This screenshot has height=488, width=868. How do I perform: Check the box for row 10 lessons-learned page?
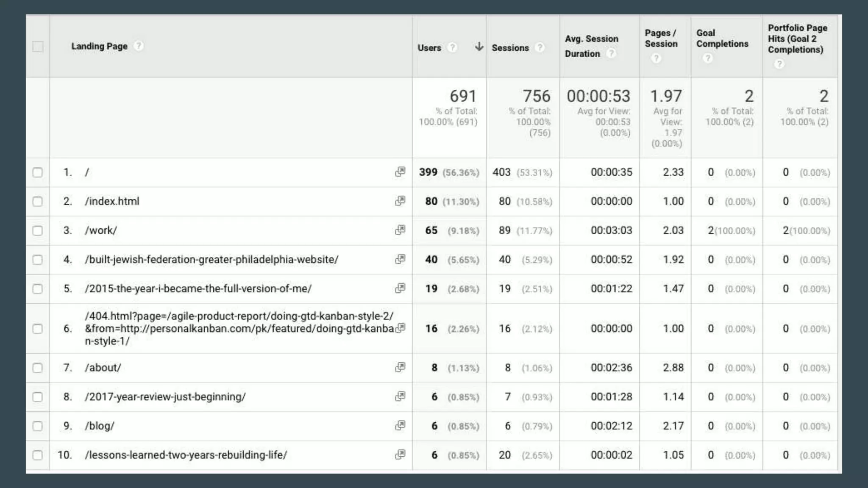click(x=38, y=455)
